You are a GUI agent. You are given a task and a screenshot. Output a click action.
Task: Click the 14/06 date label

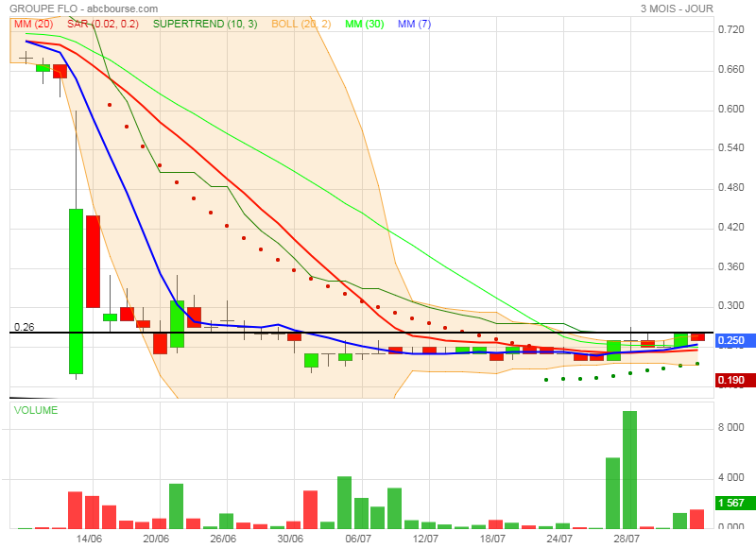(x=89, y=539)
